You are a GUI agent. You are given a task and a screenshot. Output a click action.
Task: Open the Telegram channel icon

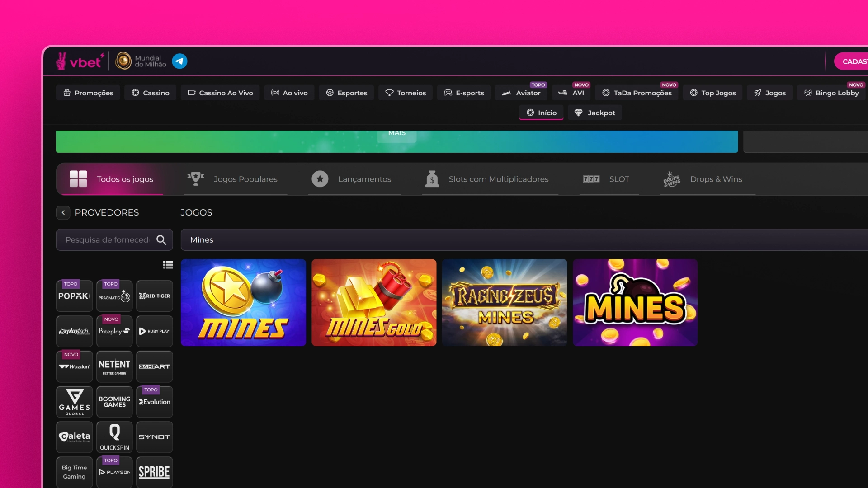coord(179,61)
